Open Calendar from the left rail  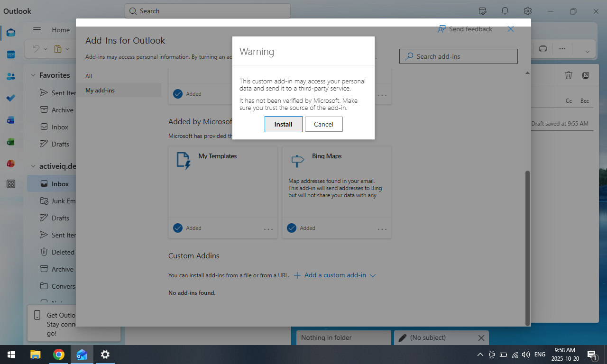pos(10,55)
